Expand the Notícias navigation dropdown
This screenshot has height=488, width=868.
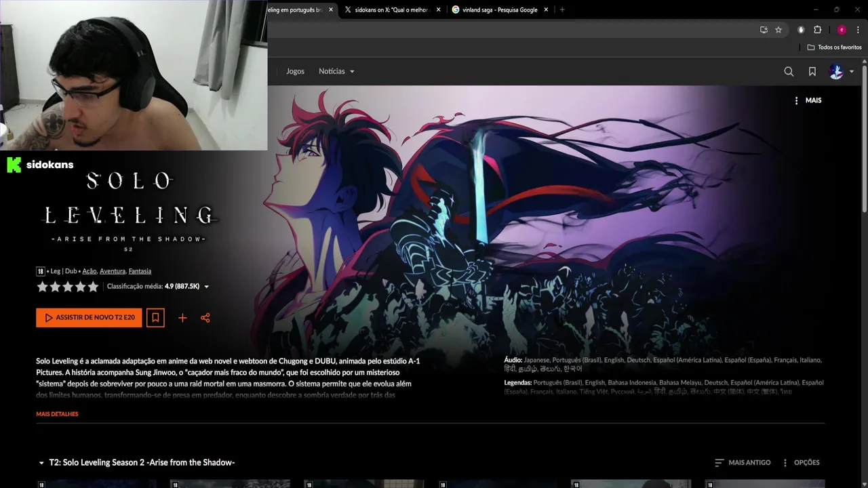(336, 71)
